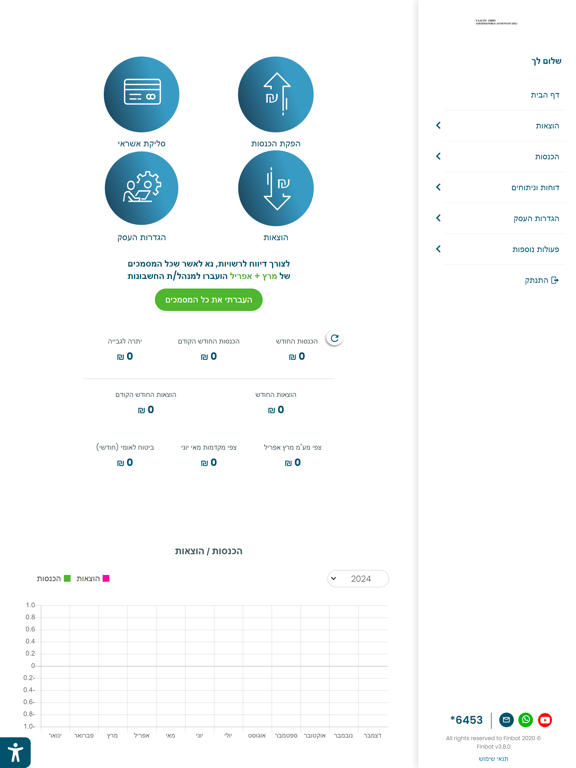Screen dimensions: 576x768
Task: Expand the פעולות נוספות sidebar chevron
Action: pos(438,249)
